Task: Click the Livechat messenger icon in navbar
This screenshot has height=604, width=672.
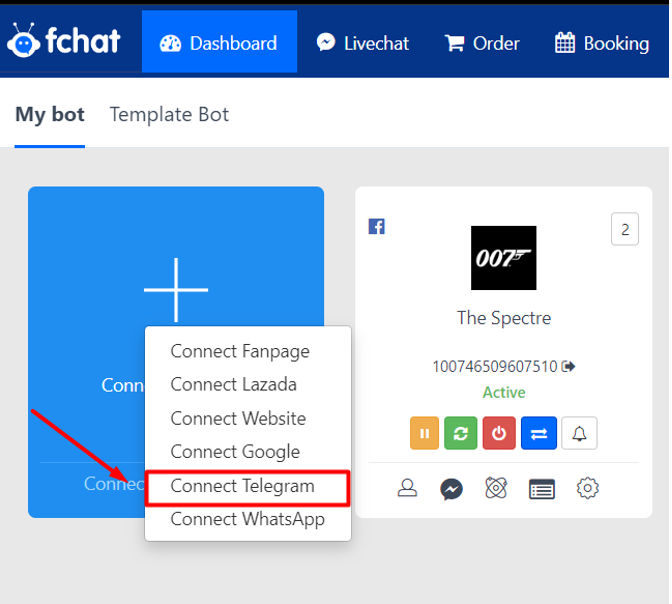Action: point(326,42)
